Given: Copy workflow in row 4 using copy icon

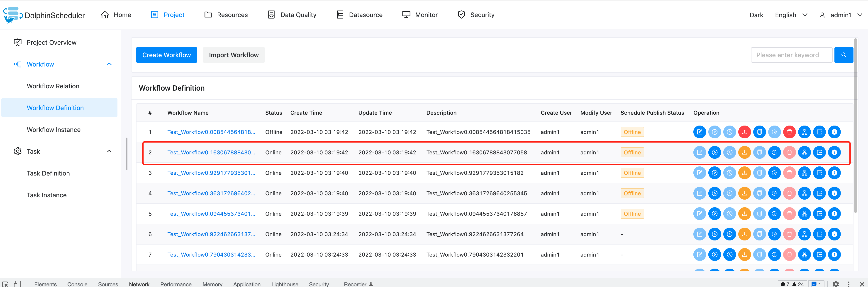Looking at the screenshot, I should pos(760,193).
